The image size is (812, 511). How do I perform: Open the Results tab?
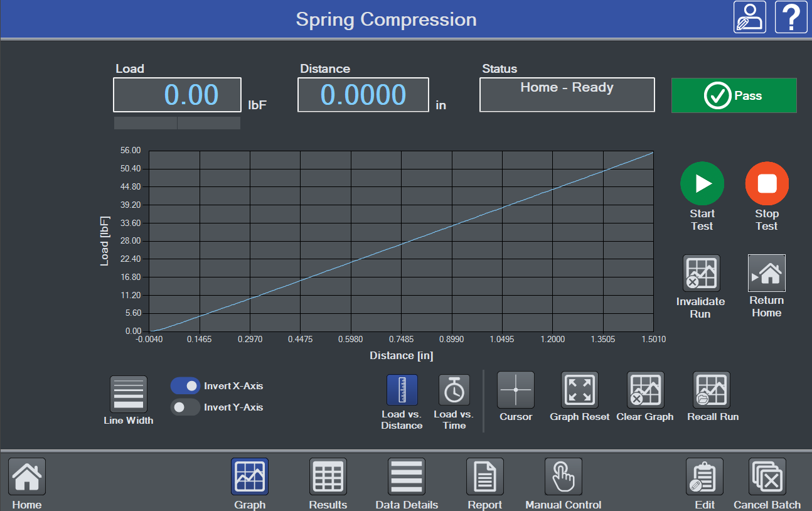tap(328, 476)
